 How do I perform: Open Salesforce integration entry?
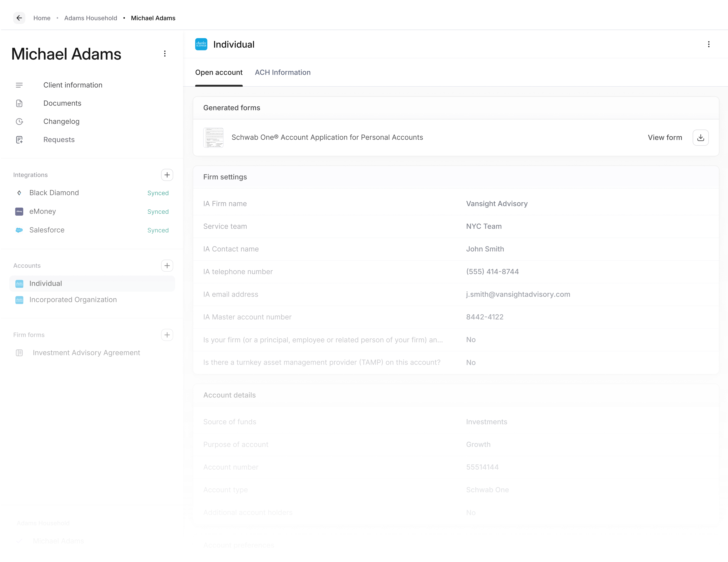click(47, 230)
